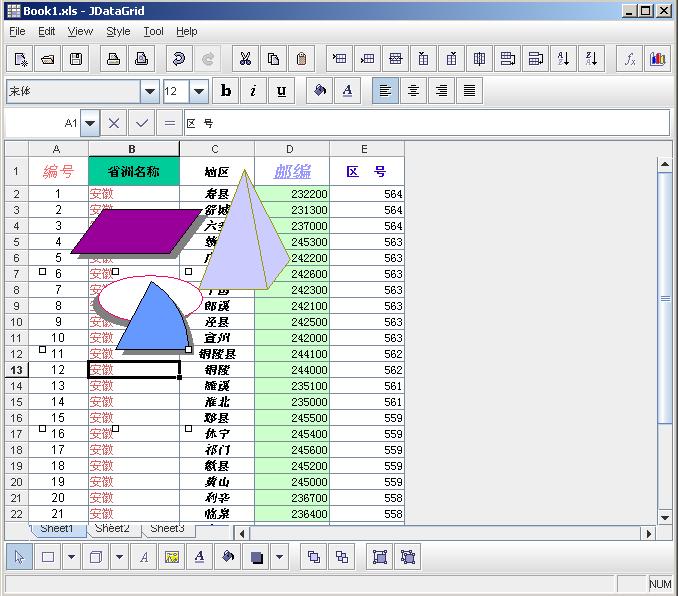Copy selection with the copy icon
The width and height of the screenshot is (678, 596).
coord(273,59)
